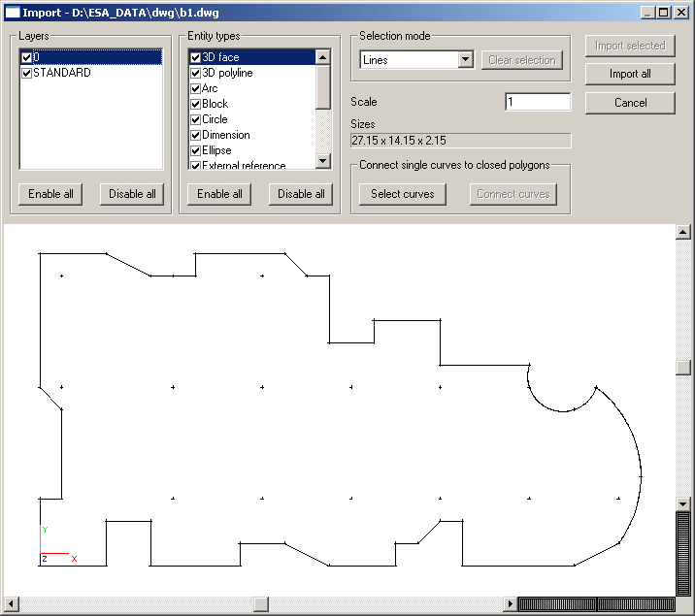Click the preview vertical scrollbar thumb
This screenshot has width=695, height=616.
[x=683, y=368]
